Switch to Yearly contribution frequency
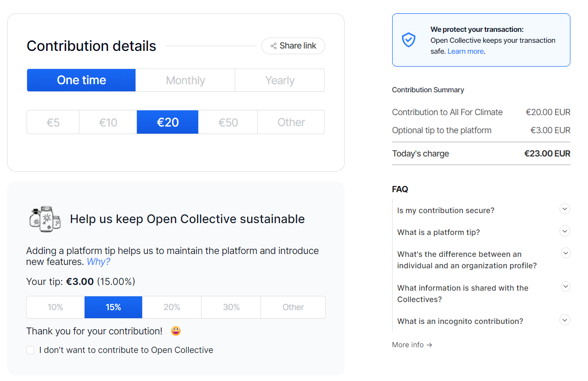Screen dimensions: 588x381 tap(280, 80)
